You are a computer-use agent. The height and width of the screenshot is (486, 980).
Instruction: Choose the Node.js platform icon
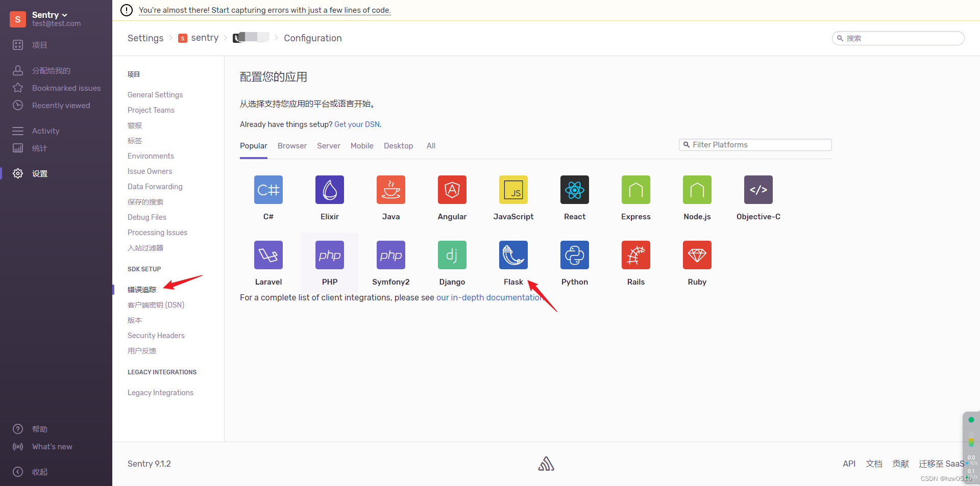coord(697,190)
